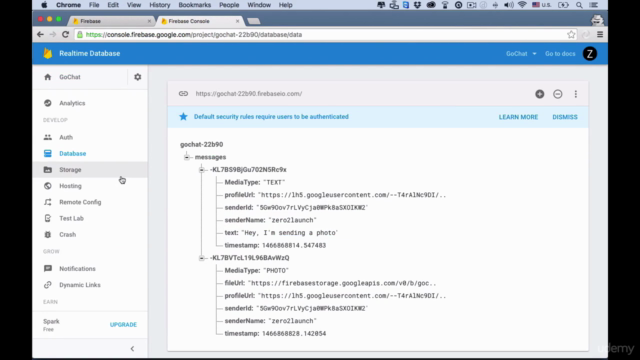This screenshot has height=360, width=640.
Task: Collapse the messages tree node
Action: pyautogui.click(x=187, y=157)
